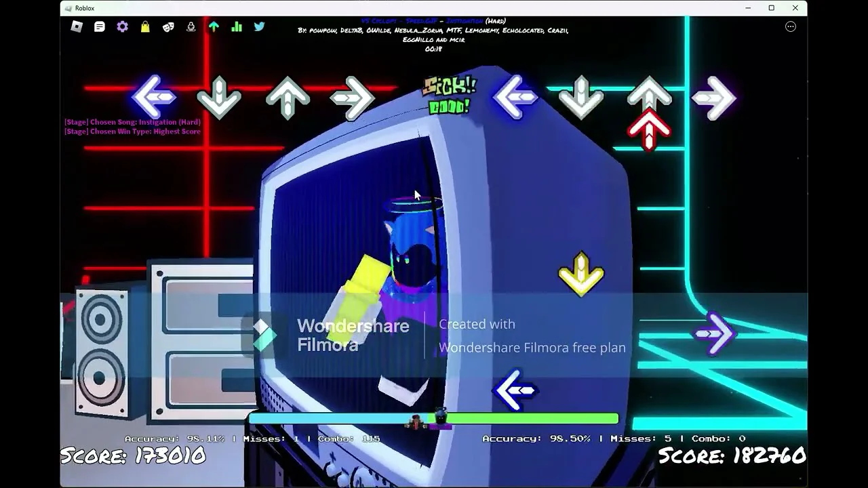Open the three-dot more options menu
The height and width of the screenshot is (488, 868).
point(791,26)
